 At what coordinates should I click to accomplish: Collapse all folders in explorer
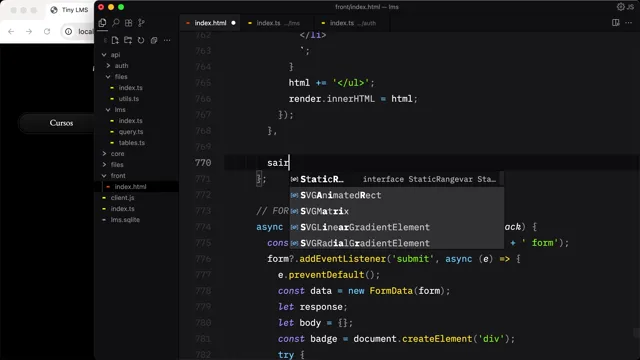(x=154, y=40)
